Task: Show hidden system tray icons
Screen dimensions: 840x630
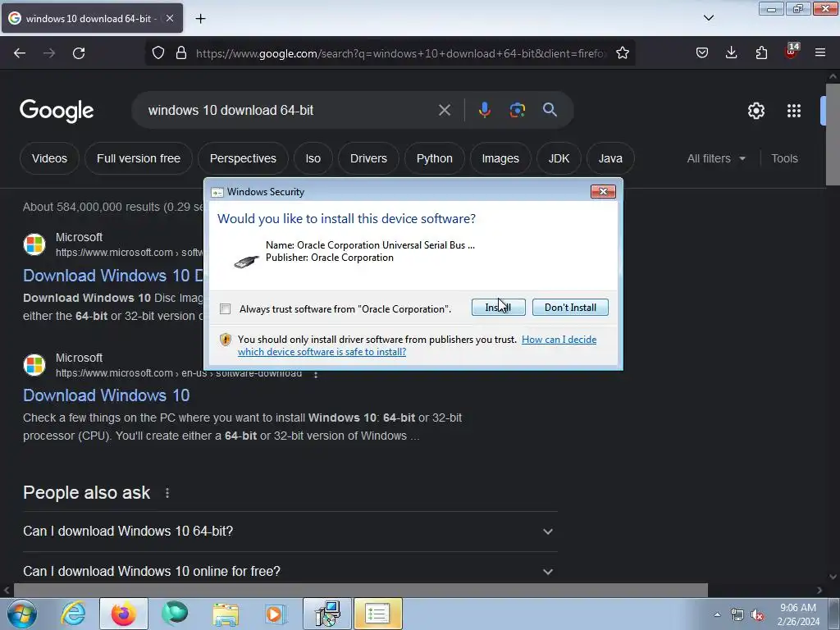Action: click(x=717, y=615)
